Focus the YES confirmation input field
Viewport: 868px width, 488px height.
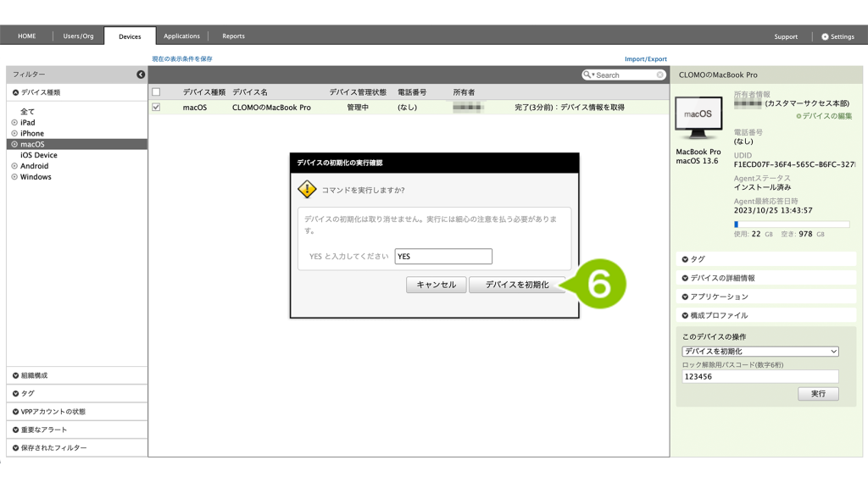click(443, 256)
